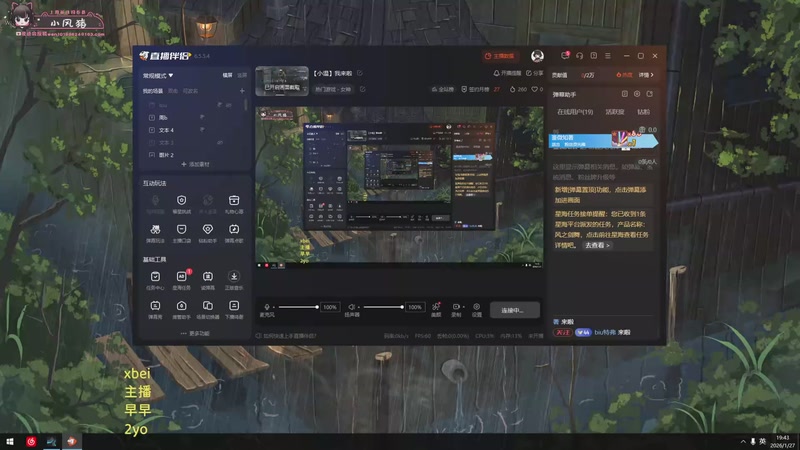The height and width of the screenshot is (450, 800).
Task: Pop out the 弹幕助手 panel
Action: point(649,94)
